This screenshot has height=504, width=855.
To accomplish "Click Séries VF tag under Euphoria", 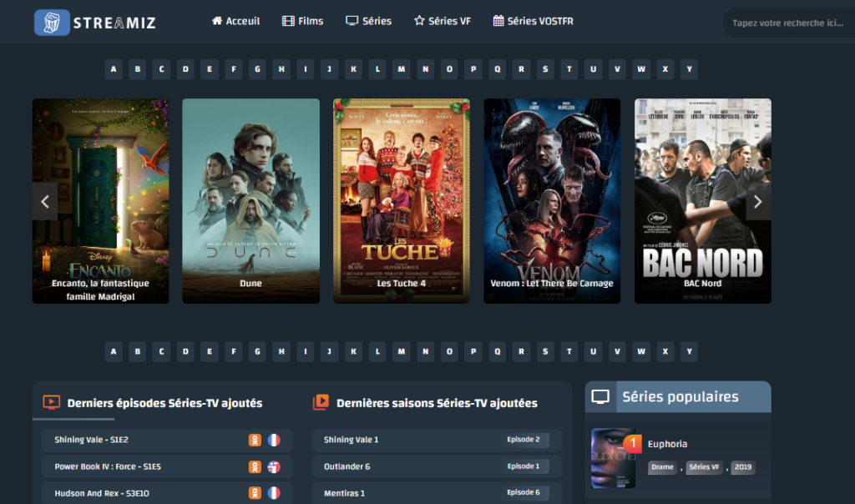I will (x=704, y=467).
